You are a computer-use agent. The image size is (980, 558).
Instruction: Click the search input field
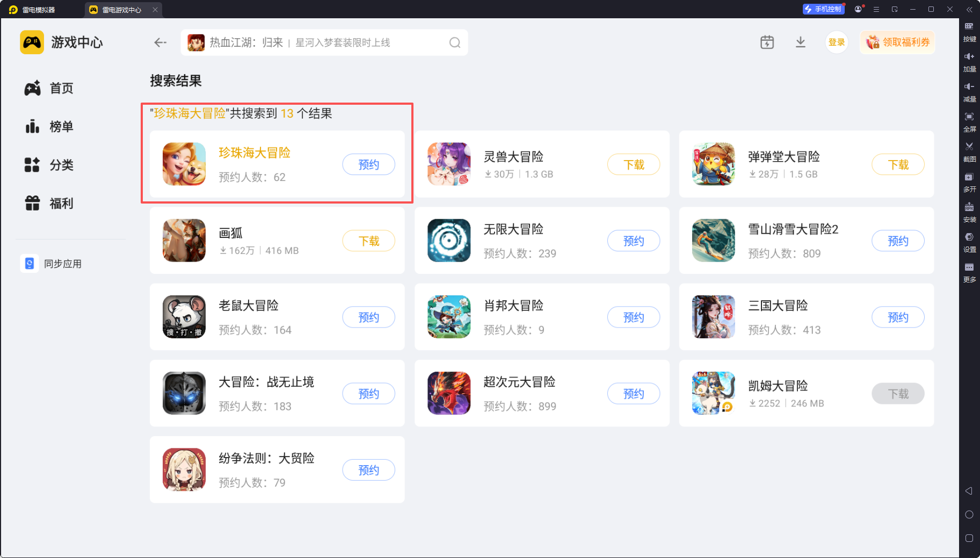tap(324, 42)
